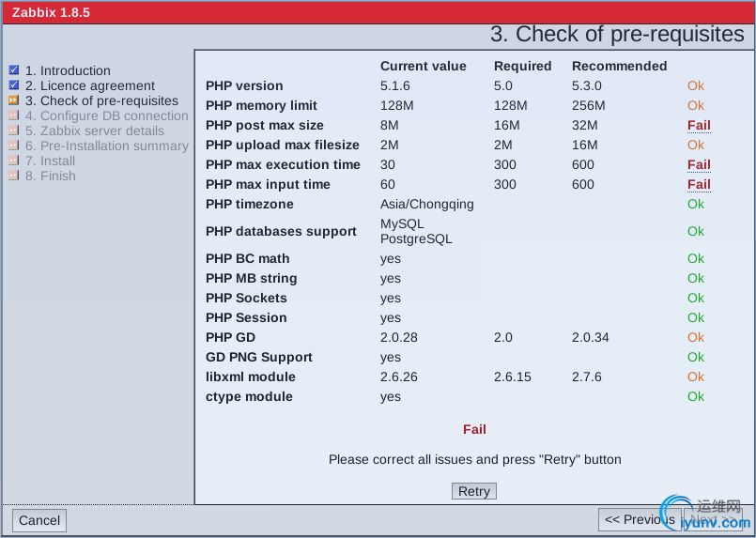Click Ok status for PHP BC math

point(696,259)
